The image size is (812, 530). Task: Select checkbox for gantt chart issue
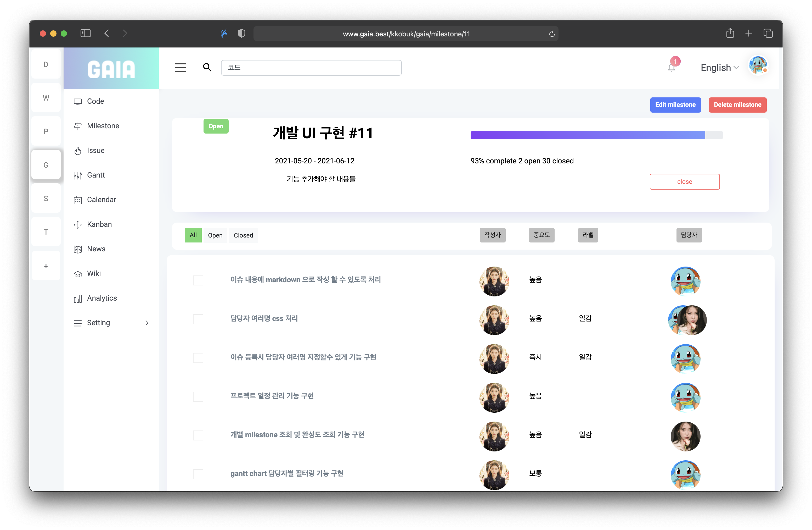point(198,474)
